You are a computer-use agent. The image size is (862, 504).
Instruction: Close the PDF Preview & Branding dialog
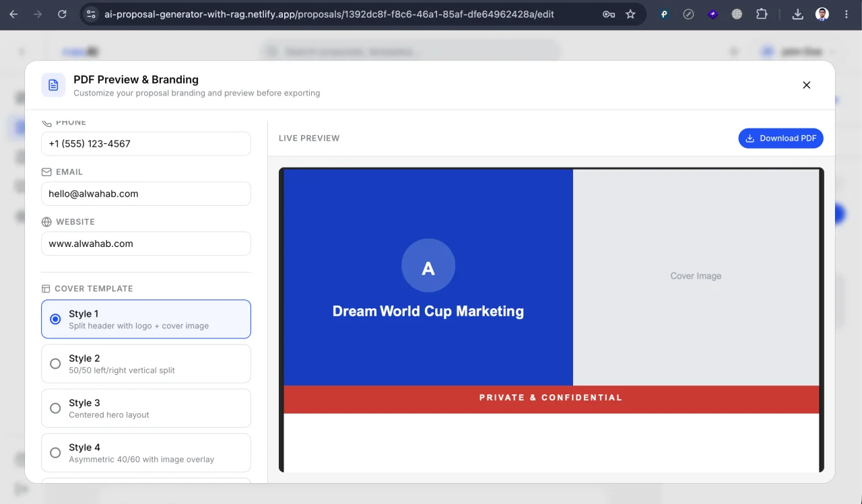807,85
